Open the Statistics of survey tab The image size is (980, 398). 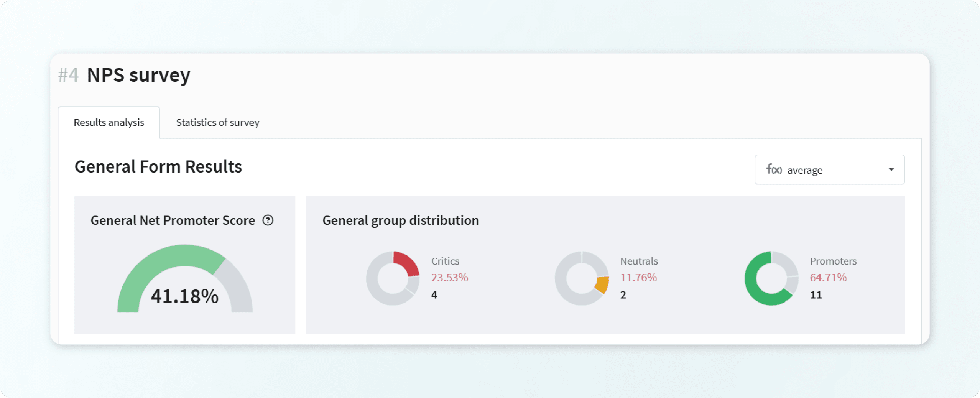click(217, 123)
